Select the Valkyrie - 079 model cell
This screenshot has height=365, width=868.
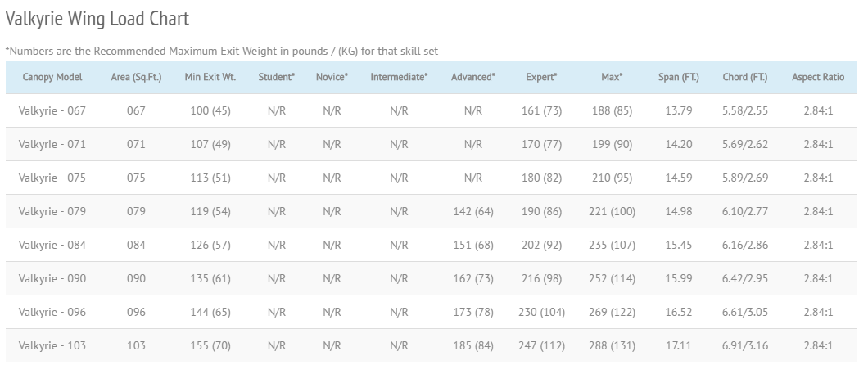coord(52,211)
